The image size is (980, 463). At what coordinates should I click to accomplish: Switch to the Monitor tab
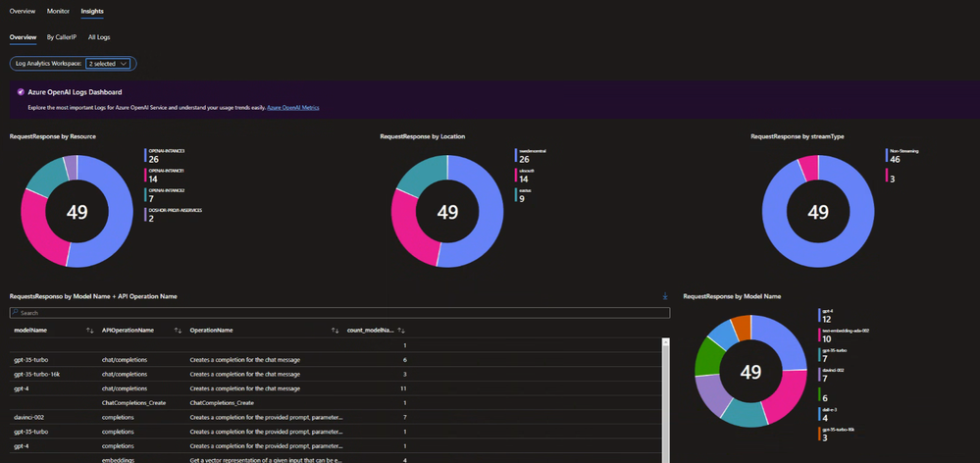click(x=58, y=11)
